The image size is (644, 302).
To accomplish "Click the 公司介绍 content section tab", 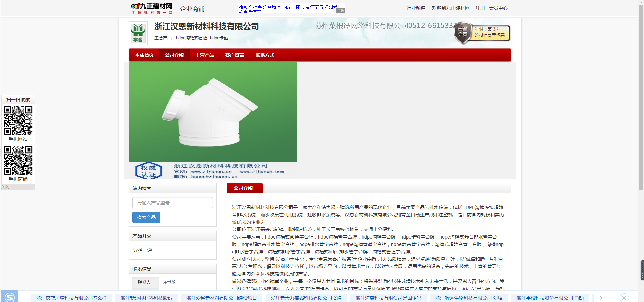I will click(245, 188).
